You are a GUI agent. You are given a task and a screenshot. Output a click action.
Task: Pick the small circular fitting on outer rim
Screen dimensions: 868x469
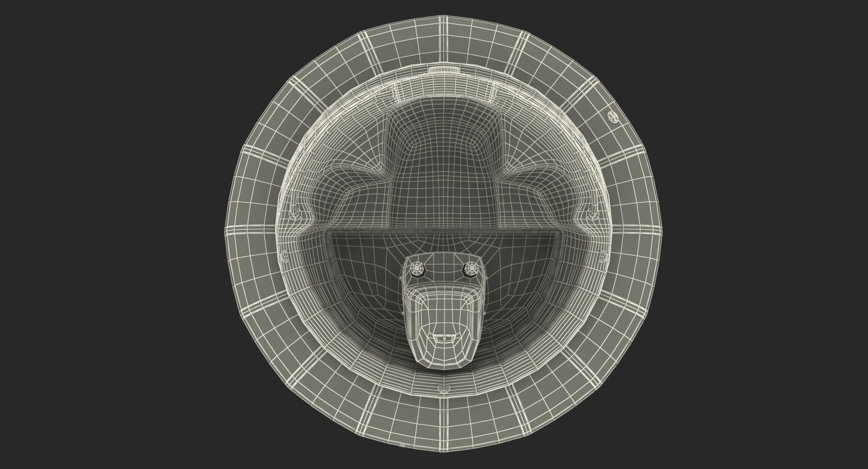click(x=613, y=117)
